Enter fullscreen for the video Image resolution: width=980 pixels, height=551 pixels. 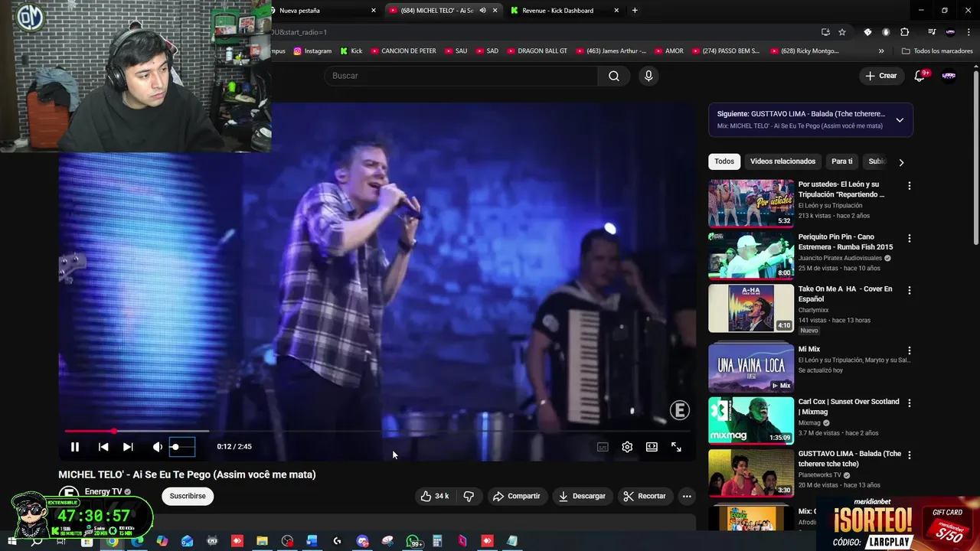tap(676, 447)
